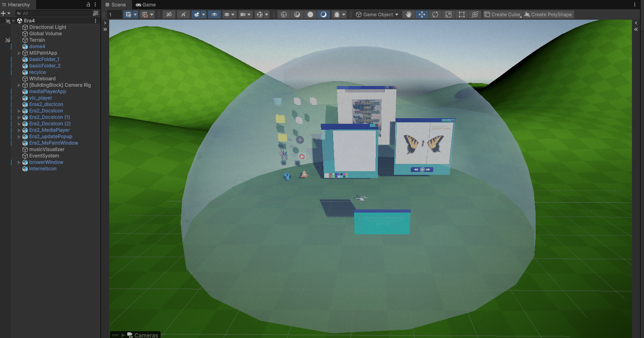Switch to Wireframe draw mode
The width and height of the screenshot is (644, 338).
284,14
